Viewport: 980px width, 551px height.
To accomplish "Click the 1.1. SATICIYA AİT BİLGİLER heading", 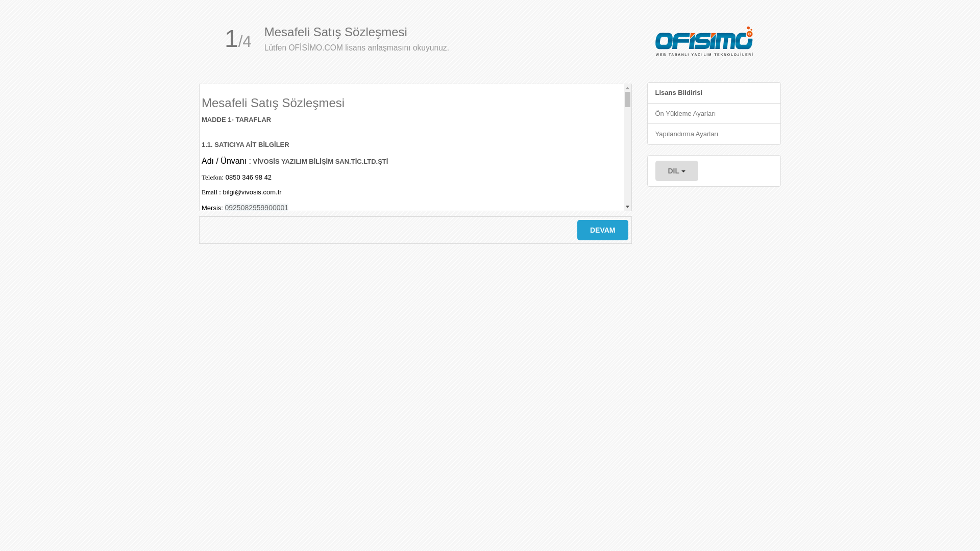I will [246, 145].
